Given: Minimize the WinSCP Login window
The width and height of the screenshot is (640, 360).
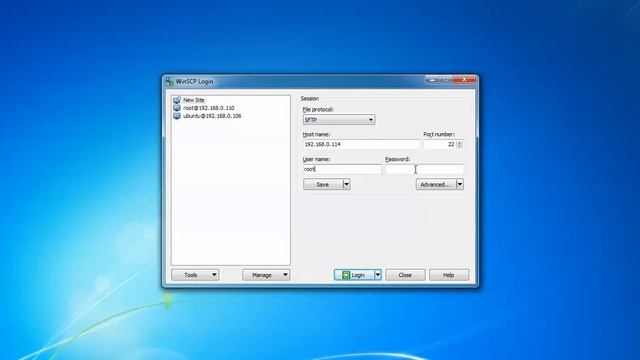Looking at the screenshot, I should (x=433, y=80).
